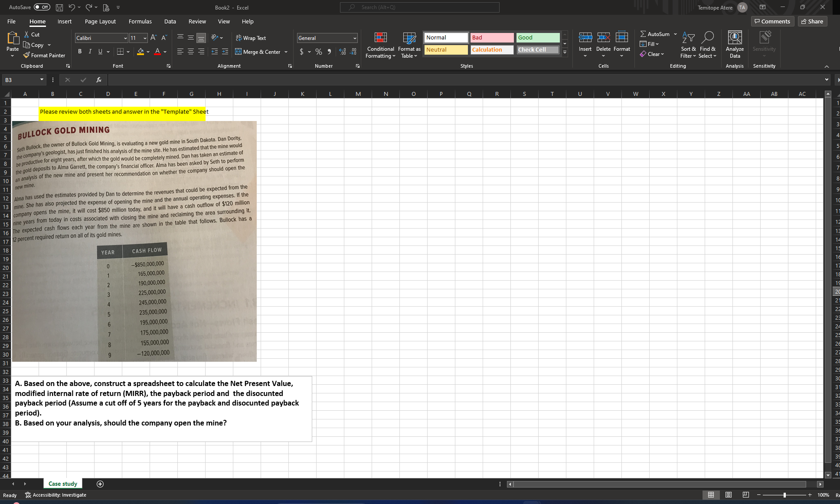The height and width of the screenshot is (504, 840).
Task: Open the Review ribbon tab
Action: (197, 21)
